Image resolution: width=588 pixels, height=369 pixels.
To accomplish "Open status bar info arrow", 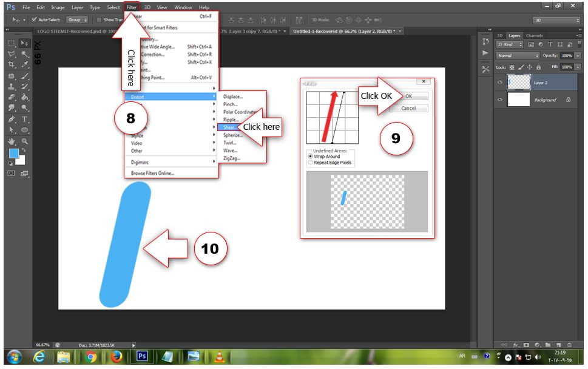I will (133, 345).
